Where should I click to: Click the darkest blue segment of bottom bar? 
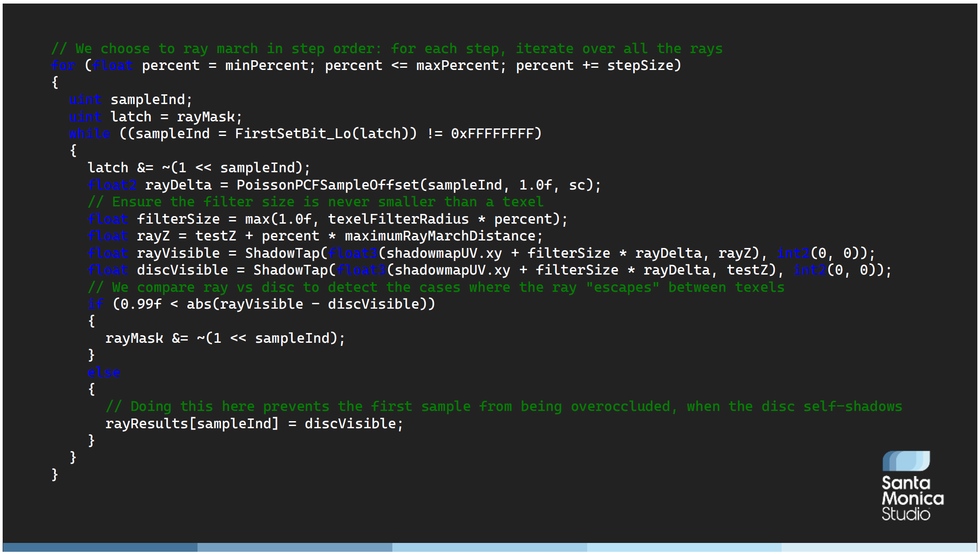pos(100,547)
